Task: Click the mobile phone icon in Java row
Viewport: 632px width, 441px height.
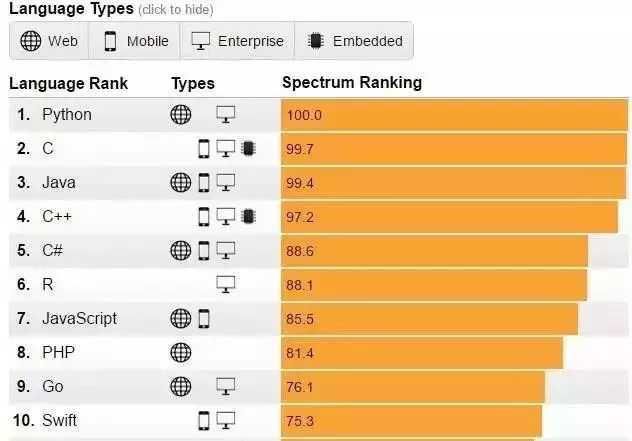Action: [204, 182]
